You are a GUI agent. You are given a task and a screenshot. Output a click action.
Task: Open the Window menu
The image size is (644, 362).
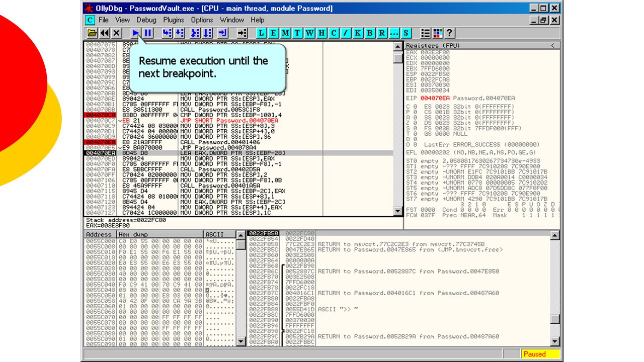click(x=232, y=20)
